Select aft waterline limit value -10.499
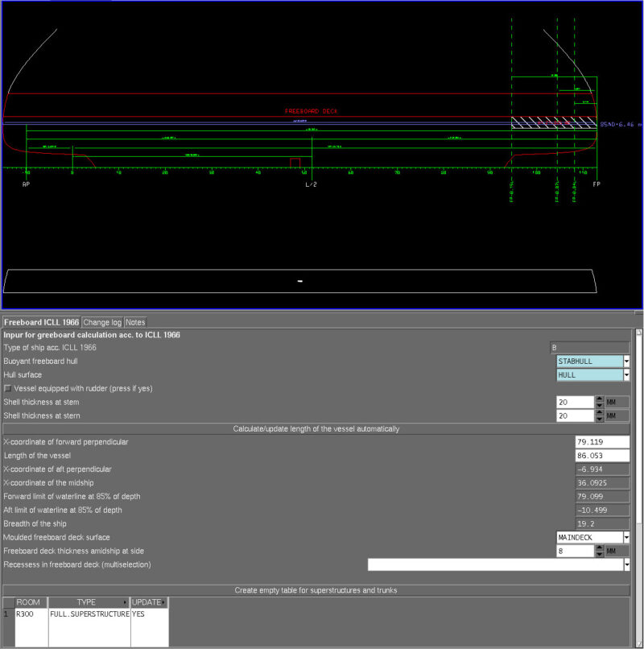The image size is (644, 649). (x=602, y=511)
